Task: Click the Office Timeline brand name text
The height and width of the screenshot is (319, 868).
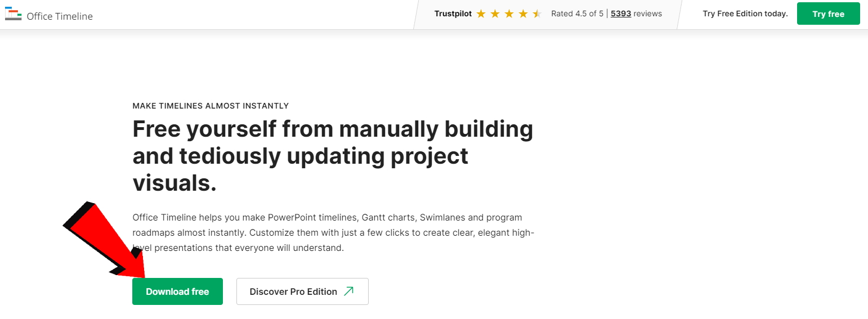Action: coord(60,16)
